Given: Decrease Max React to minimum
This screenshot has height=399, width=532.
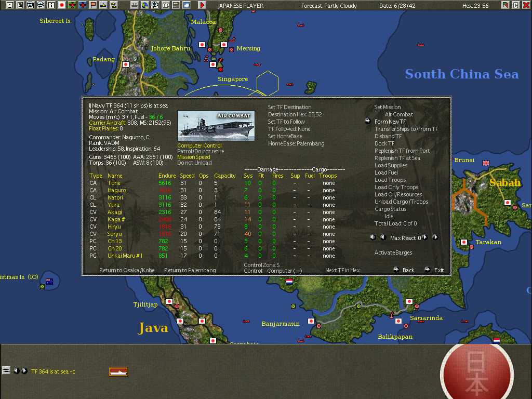Looking at the screenshot, I should pyautogui.click(x=373, y=237).
